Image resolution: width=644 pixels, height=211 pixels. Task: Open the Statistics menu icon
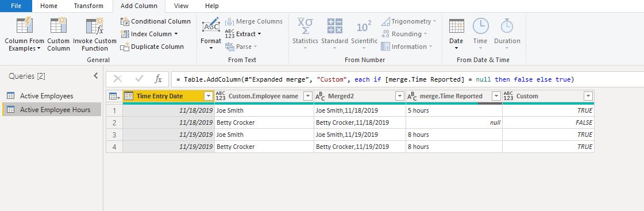tap(305, 25)
